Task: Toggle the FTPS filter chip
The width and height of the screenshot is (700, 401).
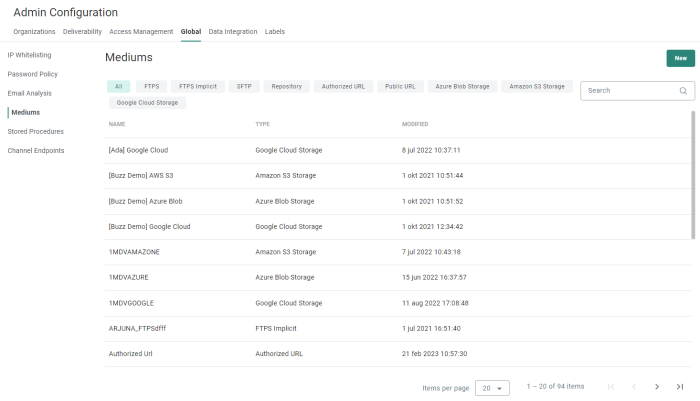Action: pos(151,87)
